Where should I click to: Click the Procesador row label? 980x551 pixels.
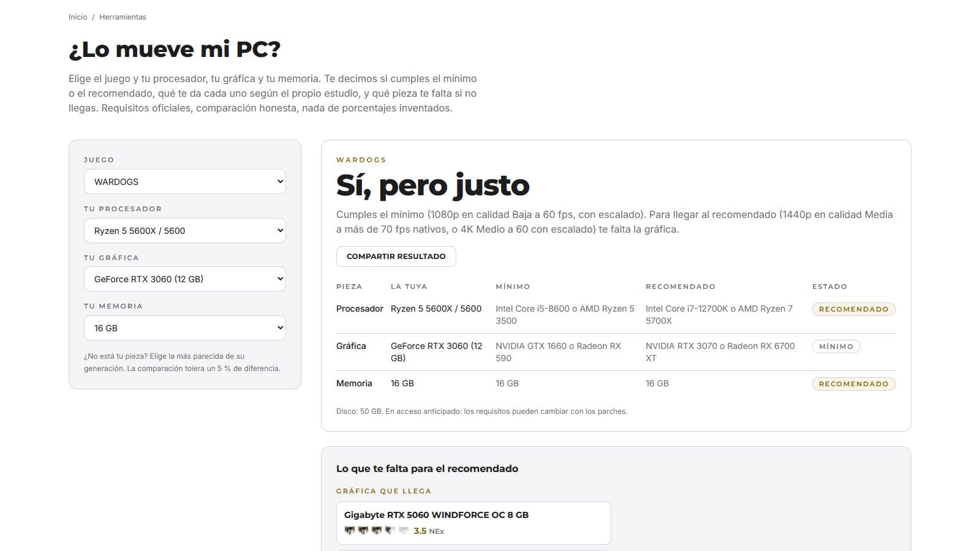(x=360, y=309)
